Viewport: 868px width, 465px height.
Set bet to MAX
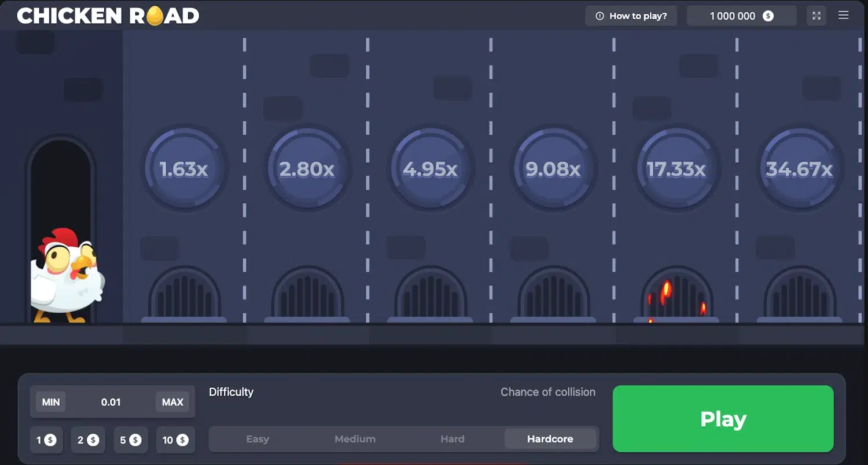tap(172, 402)
